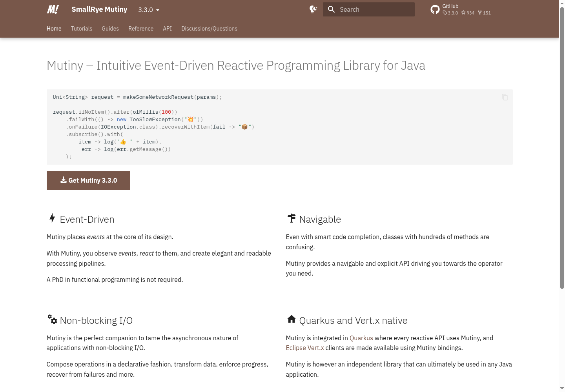565x392 pixels.
Task: Click the page vertical scrollbar thumb
Action: pyautogui.click(x=562, y=148)
